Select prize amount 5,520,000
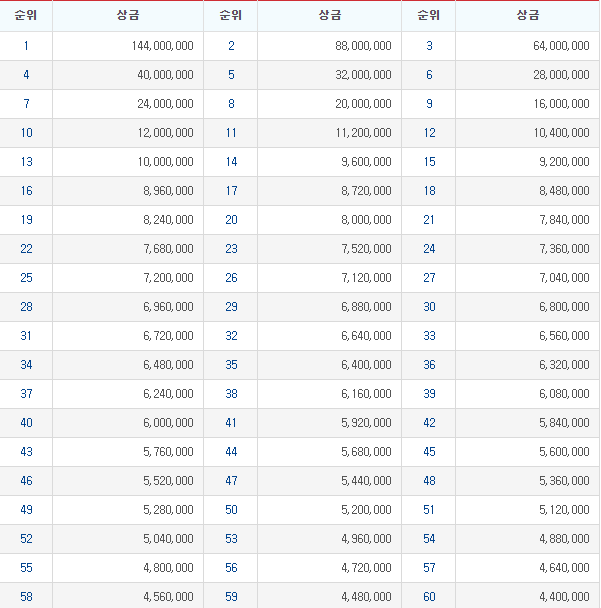601x608 pixels. coord(168,481)
